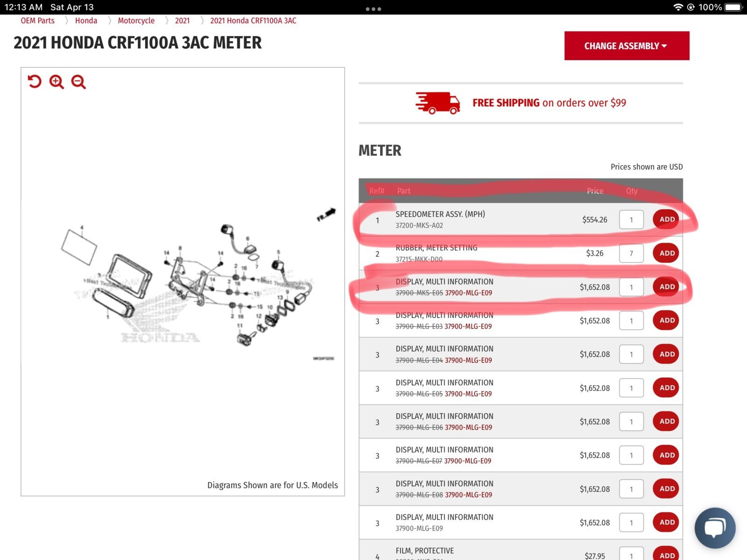
Task: Add display 37900-MKS-E05 to cart
Action: [x=666, y=287]
